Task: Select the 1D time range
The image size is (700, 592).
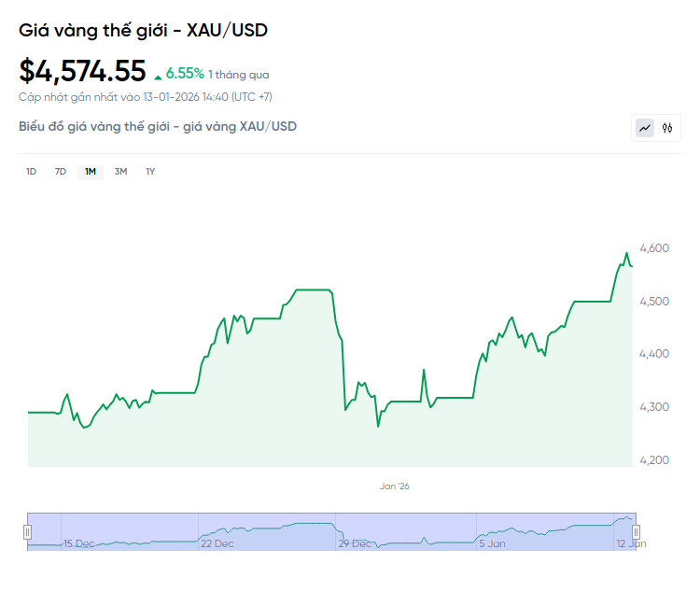Action: click(31, 171)
